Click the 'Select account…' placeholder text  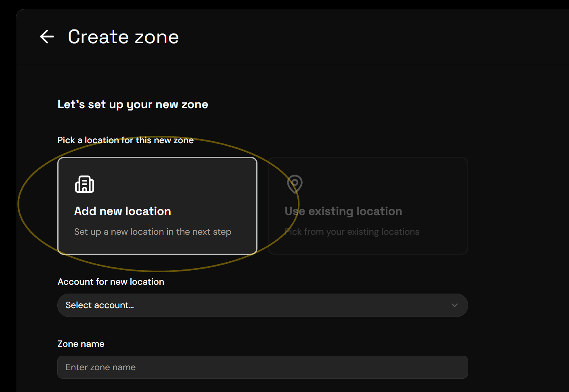[100, 305]
